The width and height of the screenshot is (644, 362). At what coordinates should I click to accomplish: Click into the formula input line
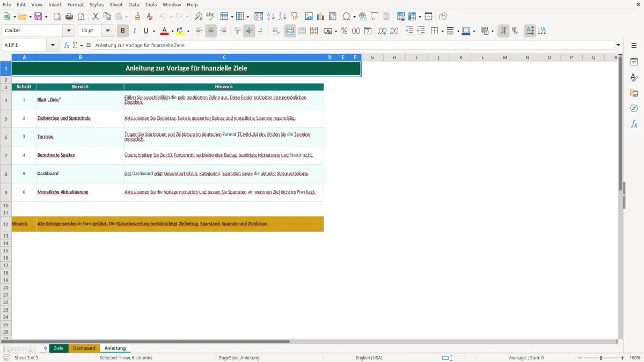(354, 46)
